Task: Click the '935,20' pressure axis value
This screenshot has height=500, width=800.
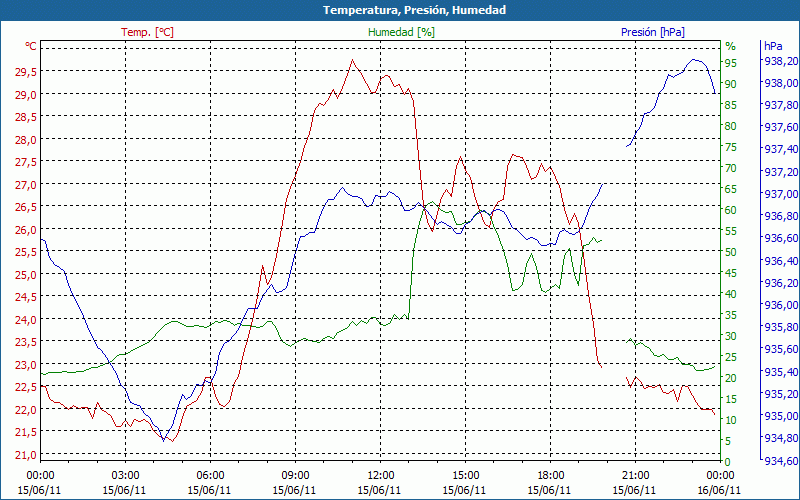Action: 780,394
